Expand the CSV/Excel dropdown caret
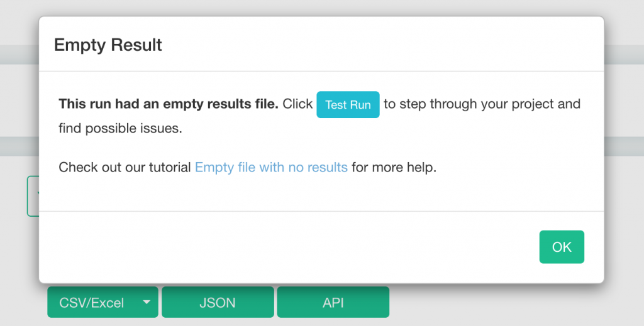 click(x=147, y=302)
